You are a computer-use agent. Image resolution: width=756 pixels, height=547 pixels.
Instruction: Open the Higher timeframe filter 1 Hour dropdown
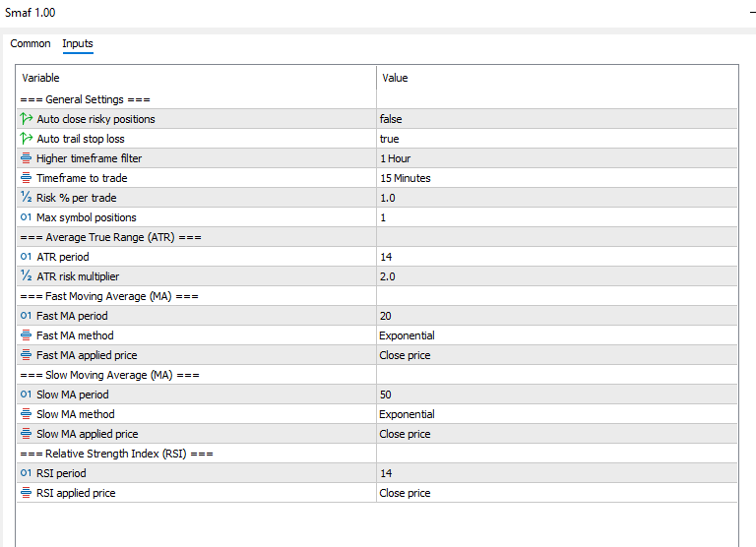(395, 158)
